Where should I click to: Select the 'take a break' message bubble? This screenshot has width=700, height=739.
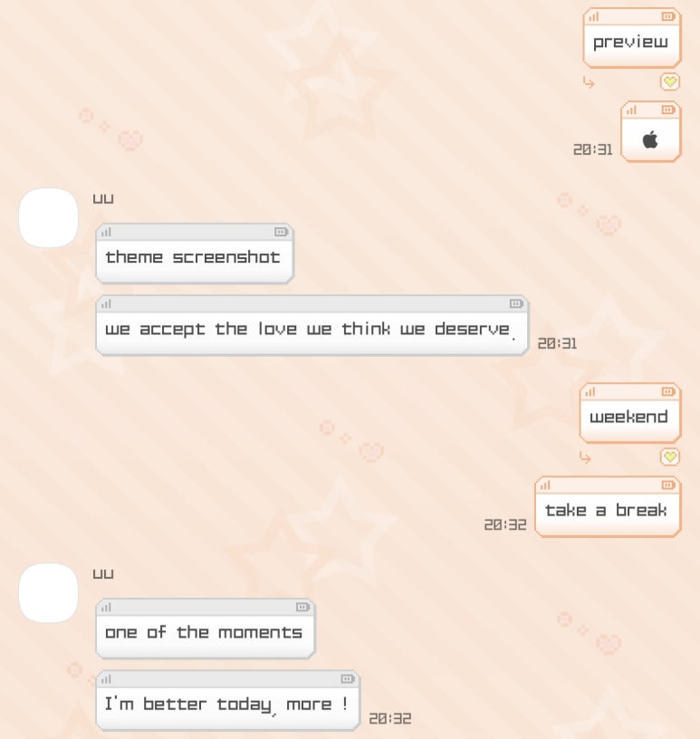(x=608, y=506)
